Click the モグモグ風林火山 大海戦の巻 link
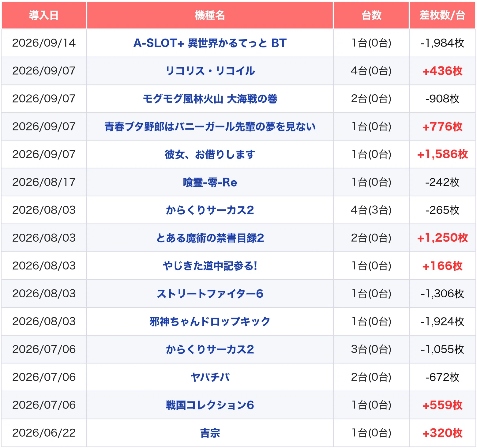 click(x=210, y=99)
